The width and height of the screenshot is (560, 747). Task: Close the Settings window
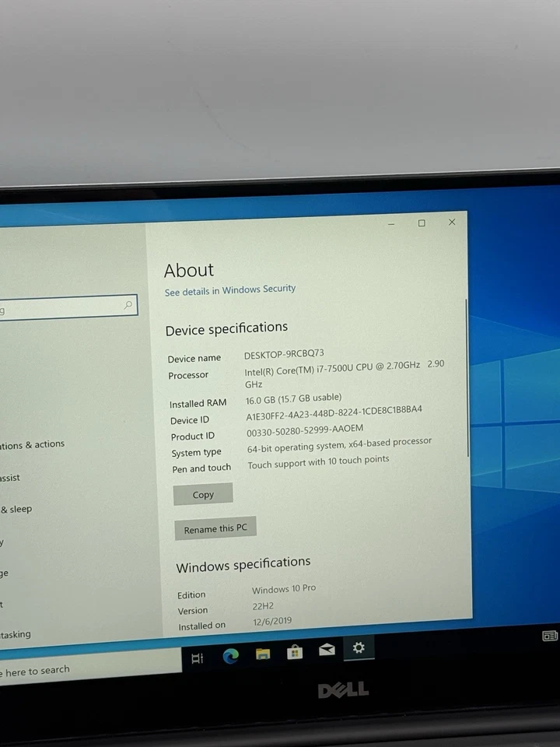coord(452,222)
